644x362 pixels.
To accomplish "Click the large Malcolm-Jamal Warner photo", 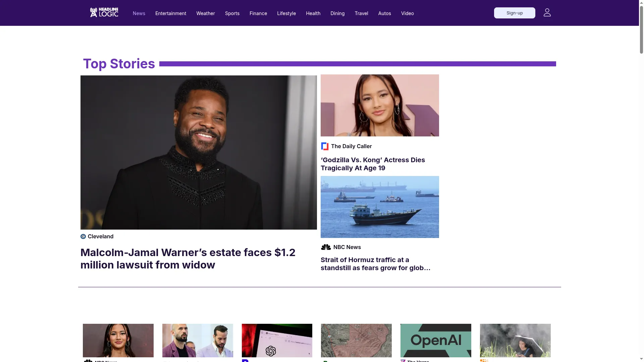I will (199, 153).
